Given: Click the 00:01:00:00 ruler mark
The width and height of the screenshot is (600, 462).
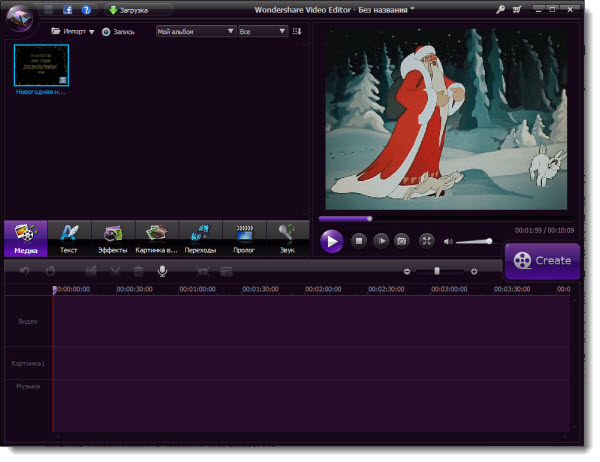Looking at the screenshot, I should [x=197, y=289].
